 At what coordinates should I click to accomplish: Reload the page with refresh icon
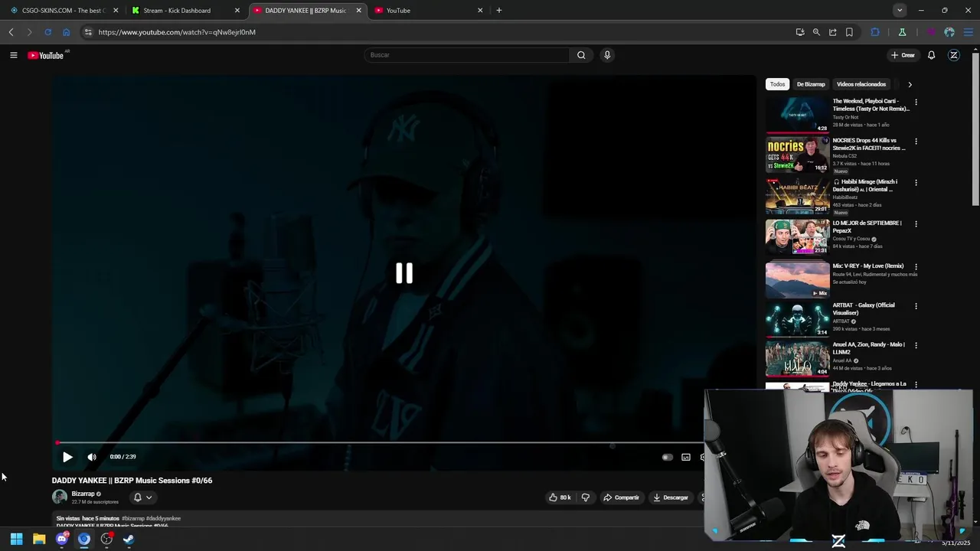(x=47, y=32)
